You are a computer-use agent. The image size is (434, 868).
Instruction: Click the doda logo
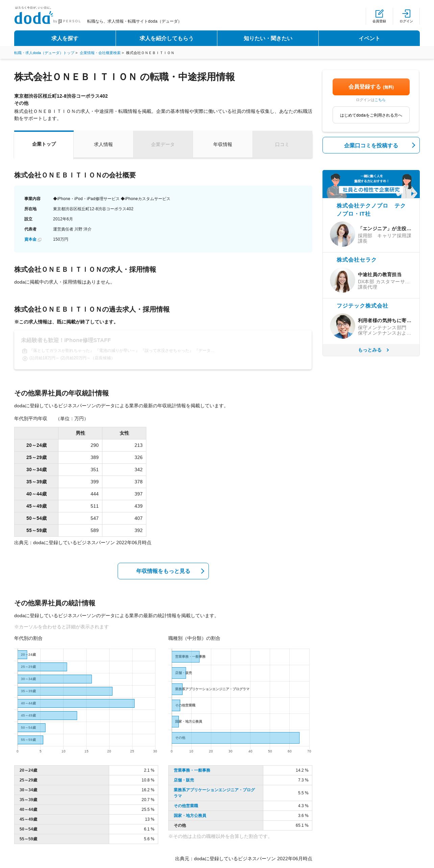click(x=34, y=18)
